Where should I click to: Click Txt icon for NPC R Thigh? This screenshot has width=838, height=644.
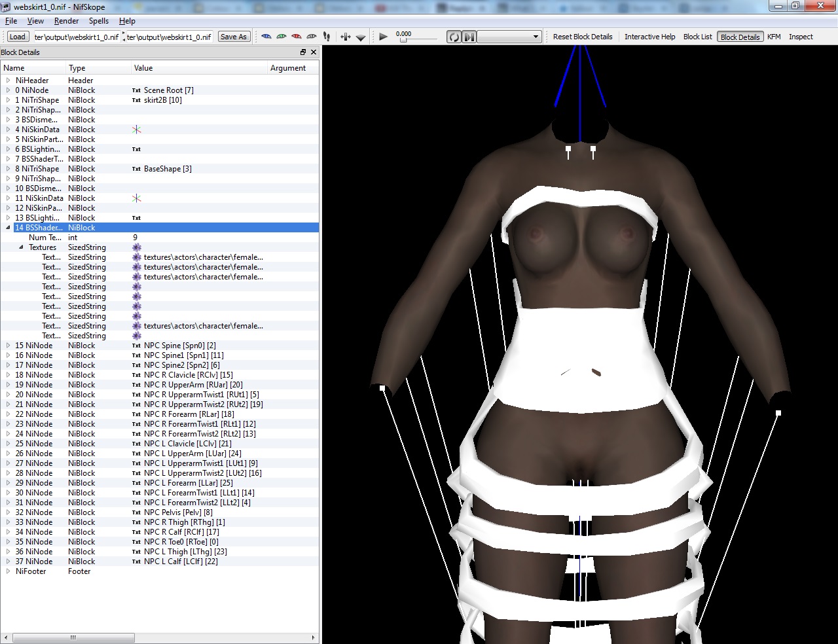click(x=136, y=522)
